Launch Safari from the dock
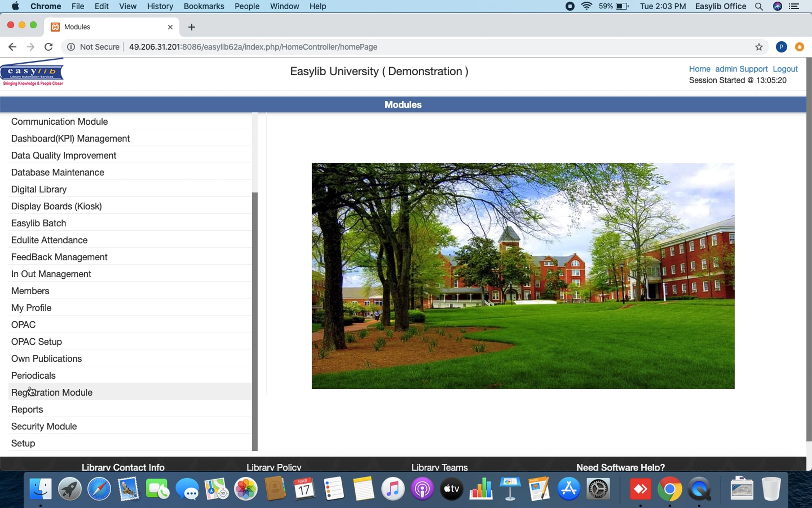 tap(99, 489)
